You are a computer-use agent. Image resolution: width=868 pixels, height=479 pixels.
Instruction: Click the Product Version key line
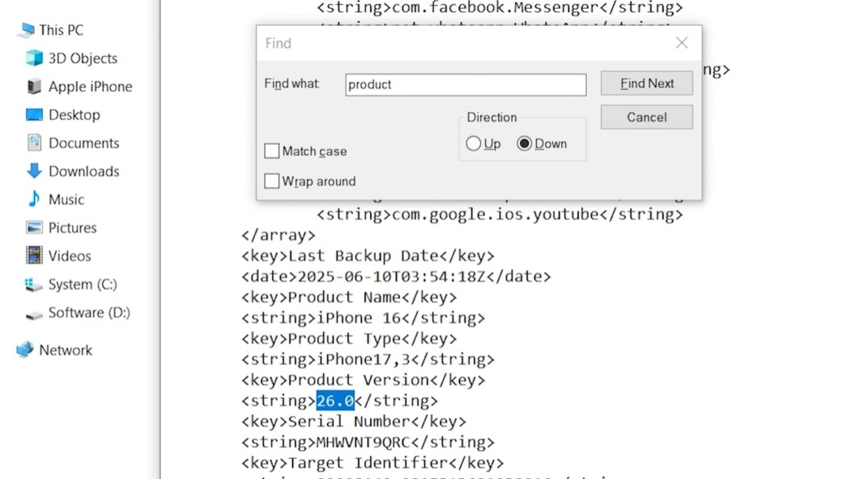click(363, 380)
